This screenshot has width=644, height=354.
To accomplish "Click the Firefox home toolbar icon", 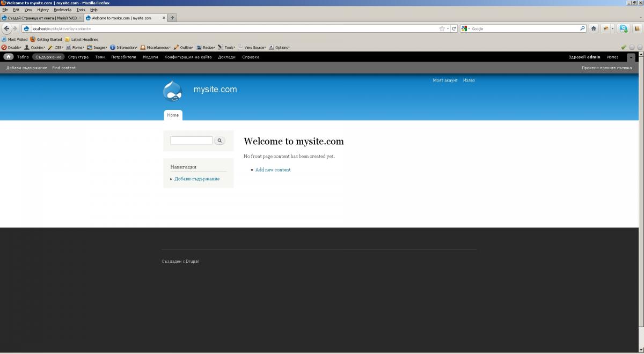I will click(594, 28).
